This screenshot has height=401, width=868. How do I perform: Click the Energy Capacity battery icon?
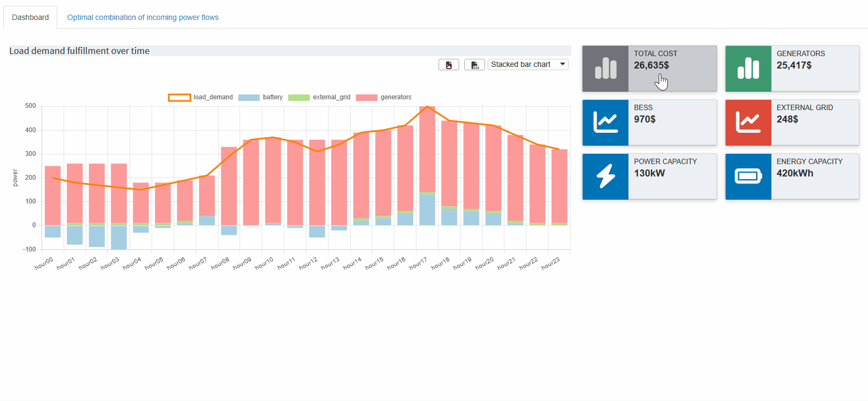[x=748, y=176]
